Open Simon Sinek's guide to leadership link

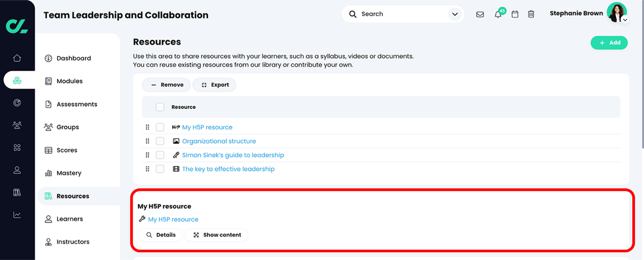click(x=233, y=155)
